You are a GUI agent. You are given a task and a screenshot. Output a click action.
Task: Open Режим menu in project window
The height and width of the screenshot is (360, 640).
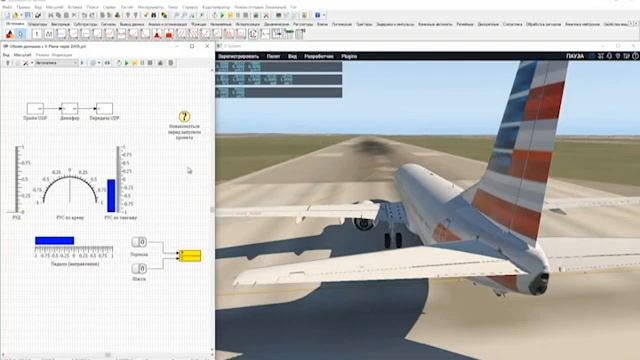[42, 55]
